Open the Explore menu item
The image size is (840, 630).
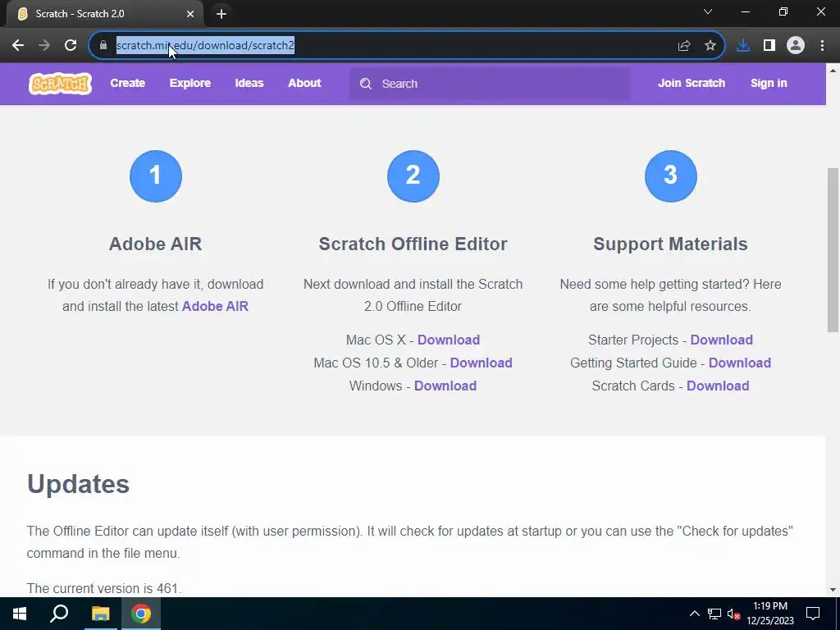pos(190,83)
